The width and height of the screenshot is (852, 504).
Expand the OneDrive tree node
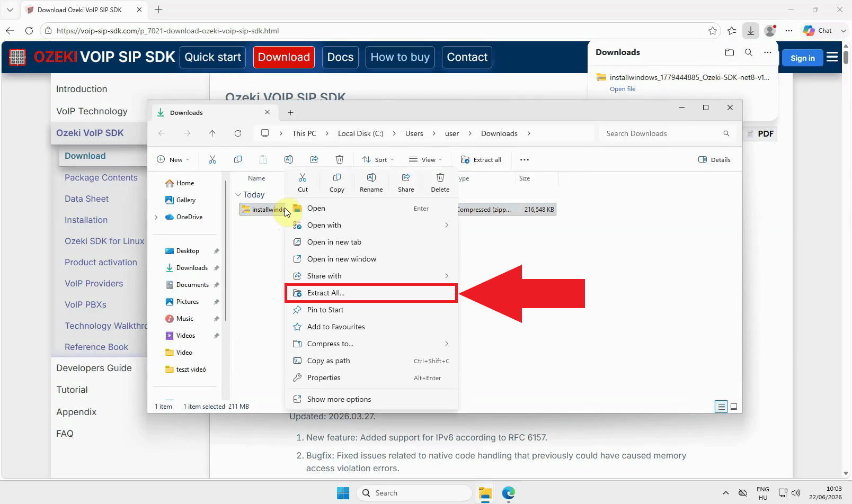156,217
